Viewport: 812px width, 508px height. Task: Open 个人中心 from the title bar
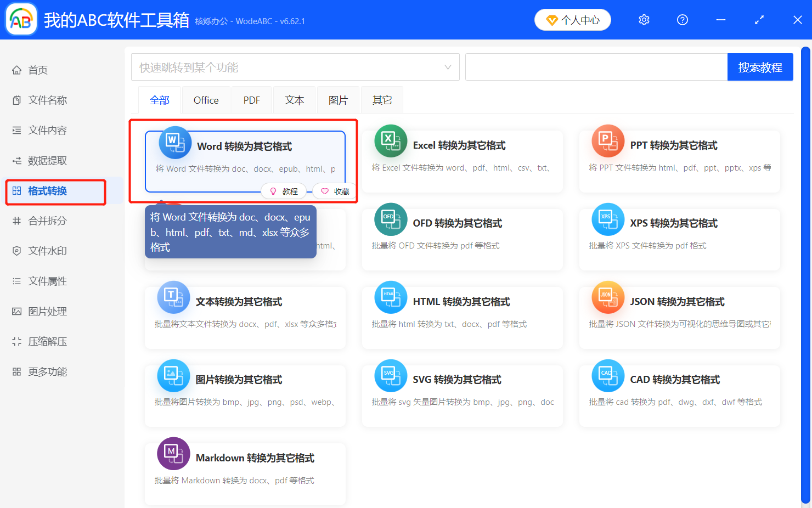point(572,19)
